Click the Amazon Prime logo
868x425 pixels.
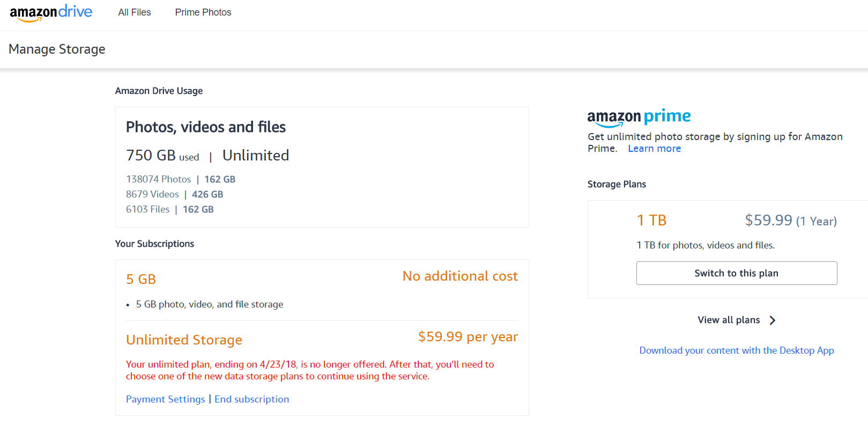click(639, 118)
